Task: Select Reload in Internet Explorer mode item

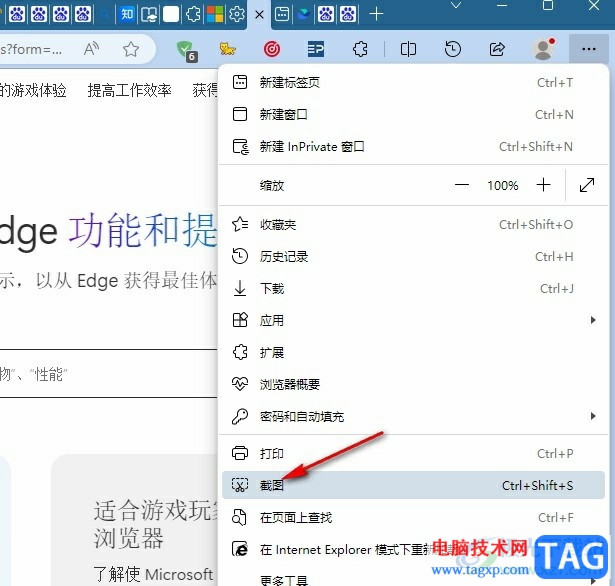Action: click(413, 550)
